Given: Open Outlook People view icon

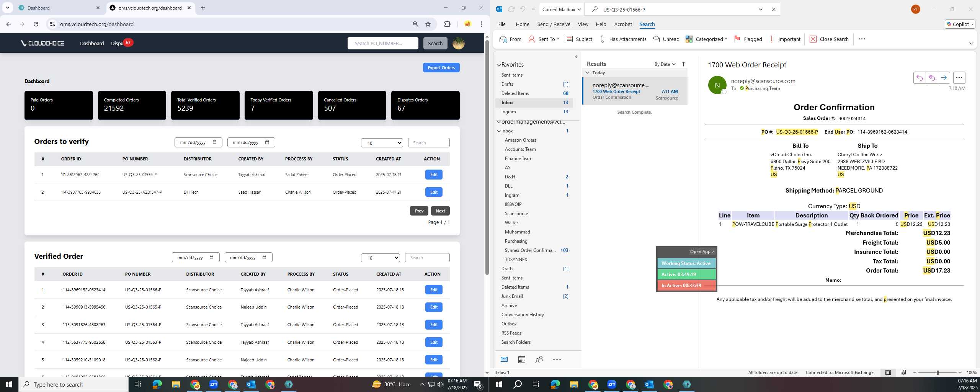Looking at the screenshot, I should pyautogui.click(x=539, y=359).
